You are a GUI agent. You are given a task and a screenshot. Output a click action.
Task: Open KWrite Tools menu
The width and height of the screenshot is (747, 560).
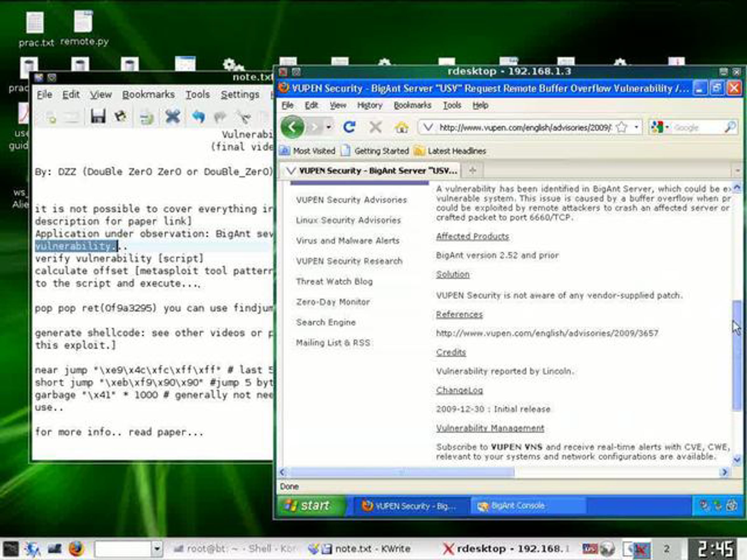pyautogui.click(x=198, y=95)
